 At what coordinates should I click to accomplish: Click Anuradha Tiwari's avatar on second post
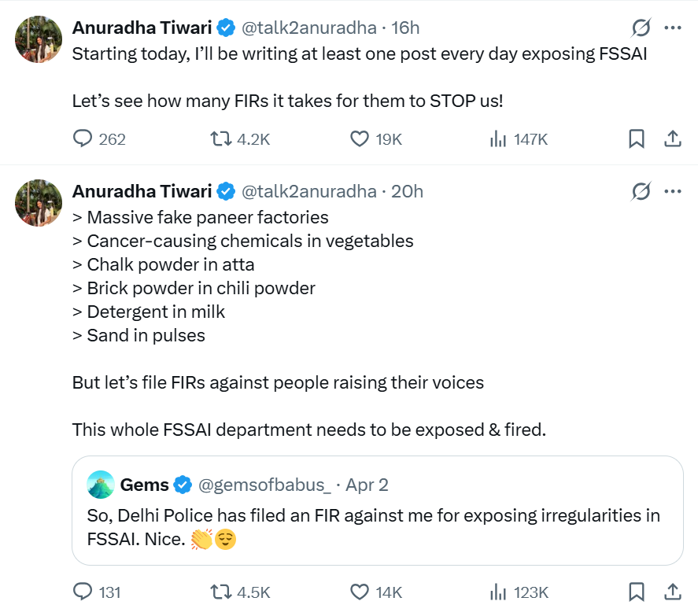39,202
